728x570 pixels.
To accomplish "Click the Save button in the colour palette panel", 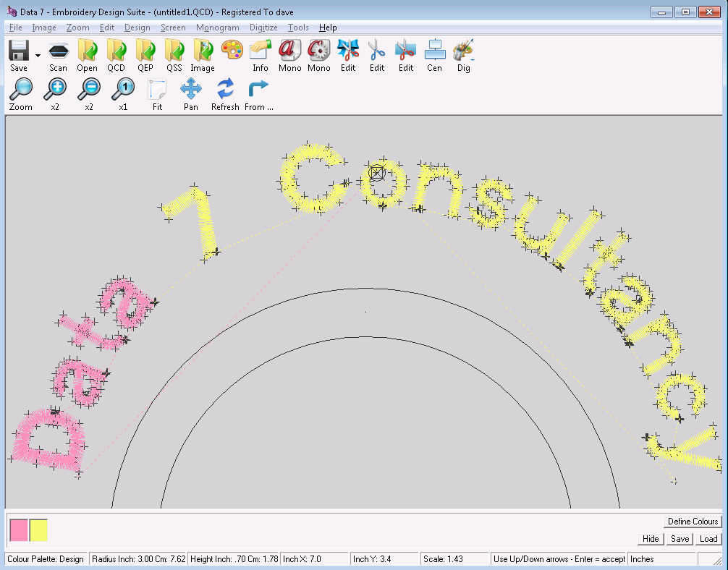I will click(680, 538).
